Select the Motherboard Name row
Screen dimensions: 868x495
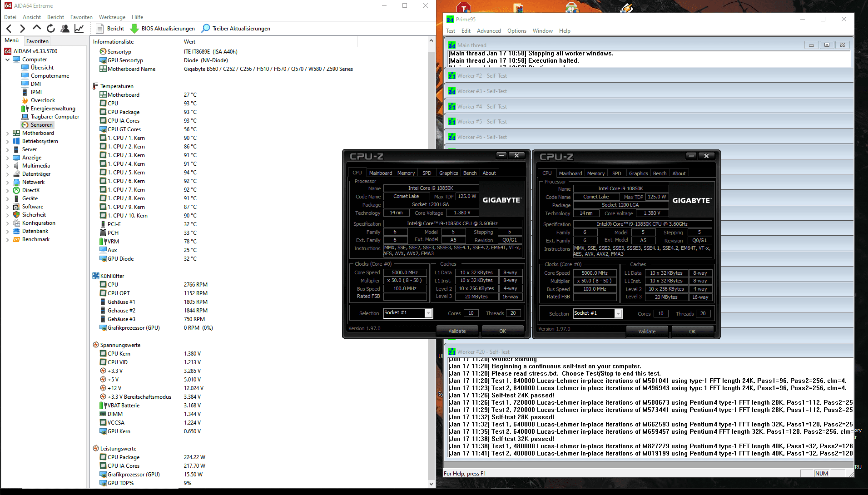coord(259,69)
